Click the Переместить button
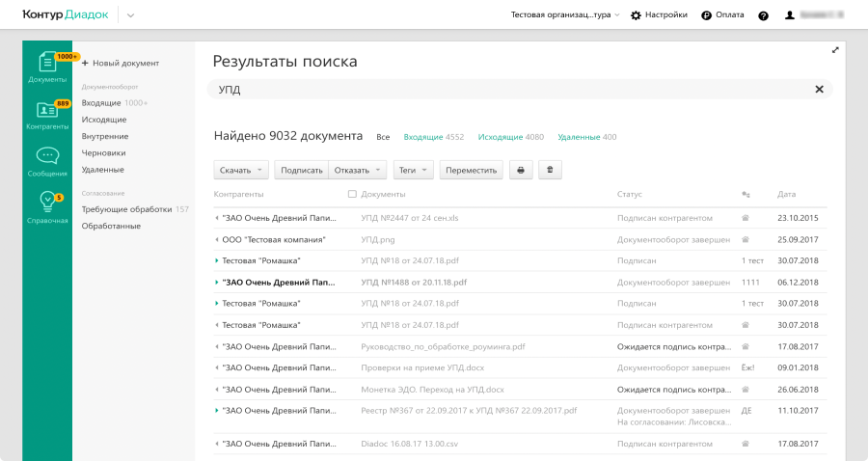 tap(471, 170)
